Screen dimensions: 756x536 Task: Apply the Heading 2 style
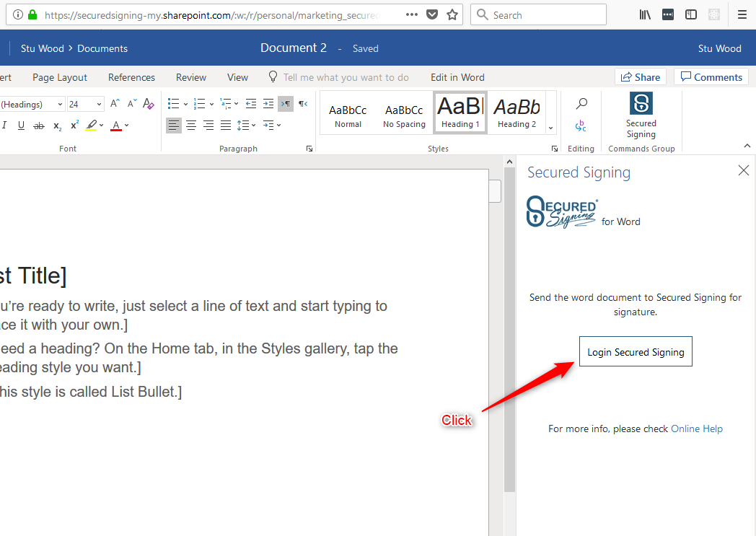(517, 113)
